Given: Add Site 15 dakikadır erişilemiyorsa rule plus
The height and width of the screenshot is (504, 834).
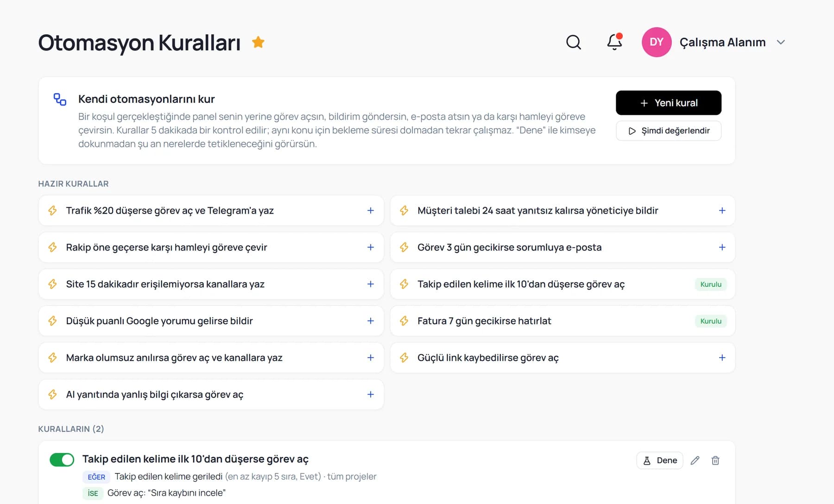Looking at the screenshot, I should coord(371,284).
